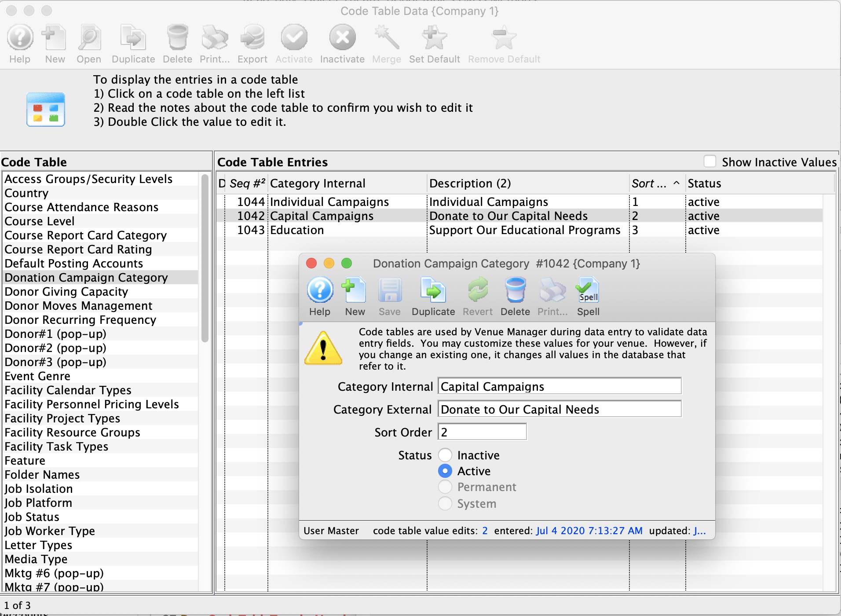This screenshot has height=616, width=841.
Task: Select Donor Recurring Frequency code table
Action: (100, 320)
